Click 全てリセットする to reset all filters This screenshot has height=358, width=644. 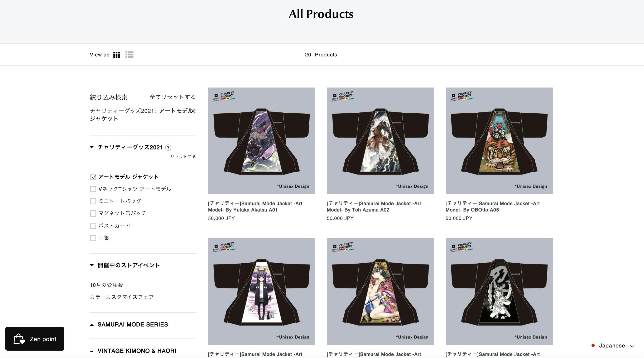pos(173,97)
